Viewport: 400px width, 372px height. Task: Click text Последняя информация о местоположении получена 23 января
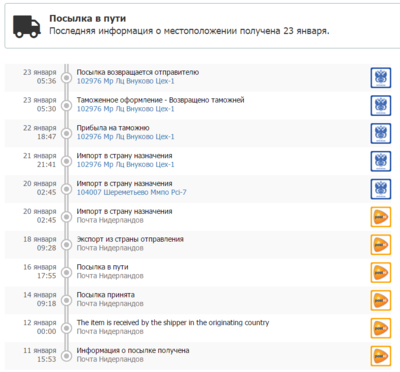(189, 31)
